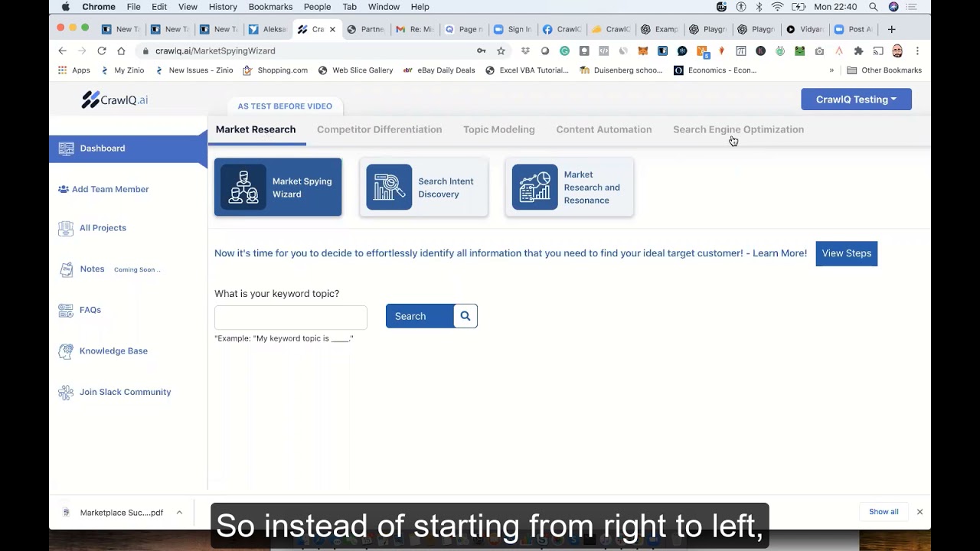Show hidden bookmarks with the chevron
Image resolution: width=980 pixels, height=551 pixels.
click(831, 70)
